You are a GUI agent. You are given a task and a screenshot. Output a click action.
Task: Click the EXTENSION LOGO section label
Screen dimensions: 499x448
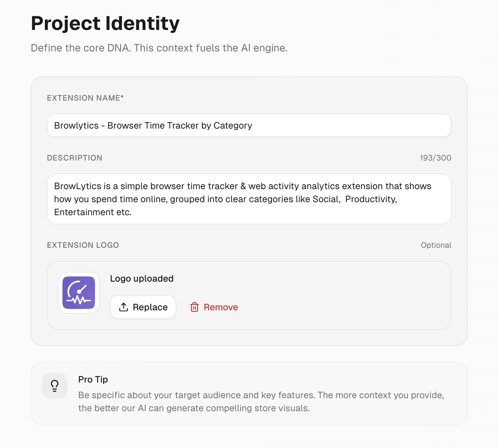(83, 245)
